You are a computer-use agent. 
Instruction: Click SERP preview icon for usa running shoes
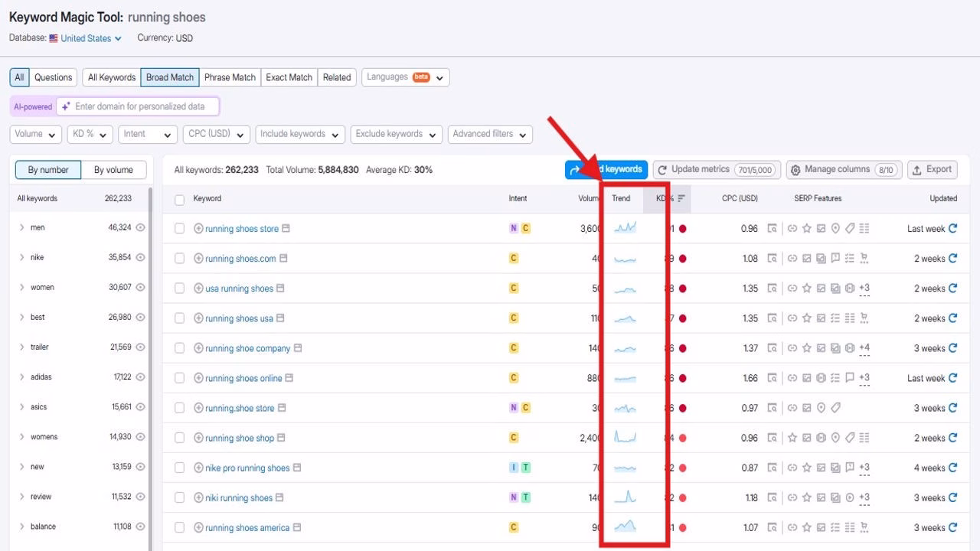click(x=773, y=289)
